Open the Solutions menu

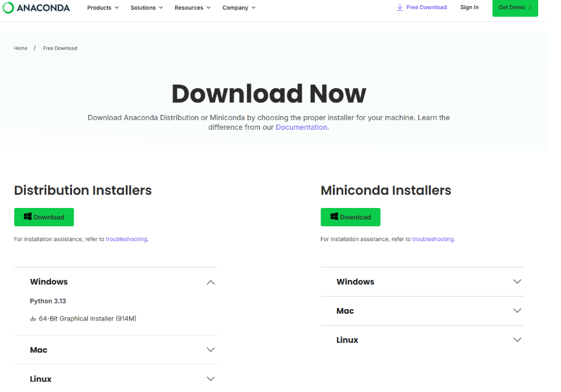[x=147, y=7]
